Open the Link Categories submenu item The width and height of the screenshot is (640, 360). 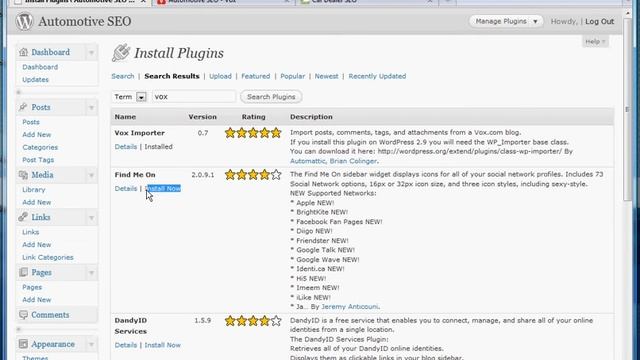pos(48,258)
